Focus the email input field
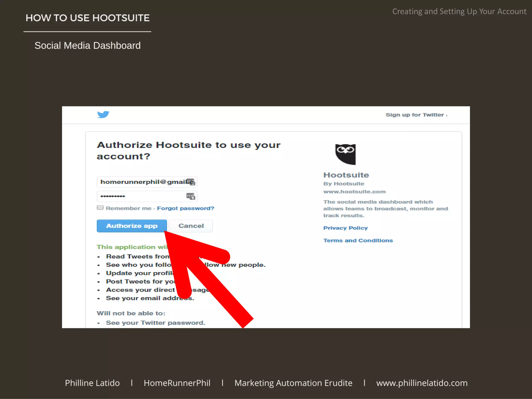Image resolution: width=532 pixels, height=399 pixels. click(147, 182)
